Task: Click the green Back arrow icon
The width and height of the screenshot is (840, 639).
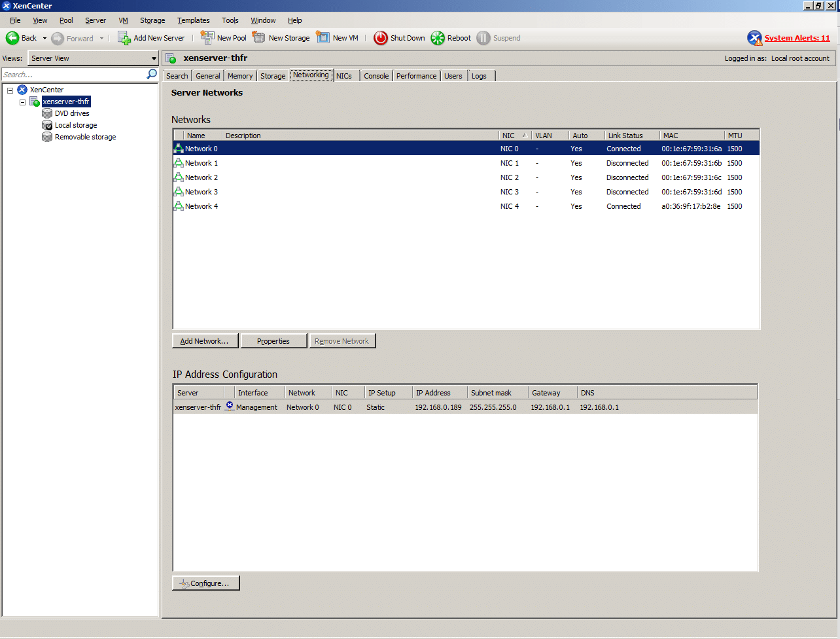Action: (12, 38)
